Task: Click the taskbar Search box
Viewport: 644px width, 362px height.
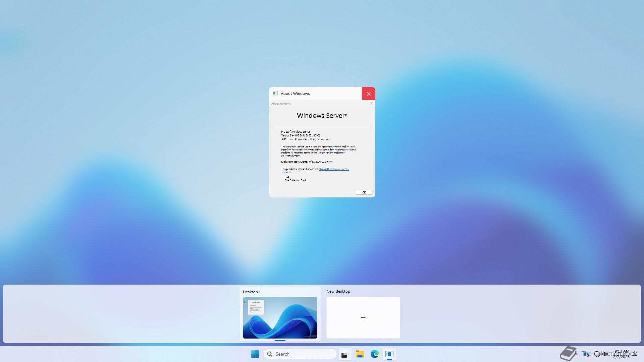Action: (300, 354)
